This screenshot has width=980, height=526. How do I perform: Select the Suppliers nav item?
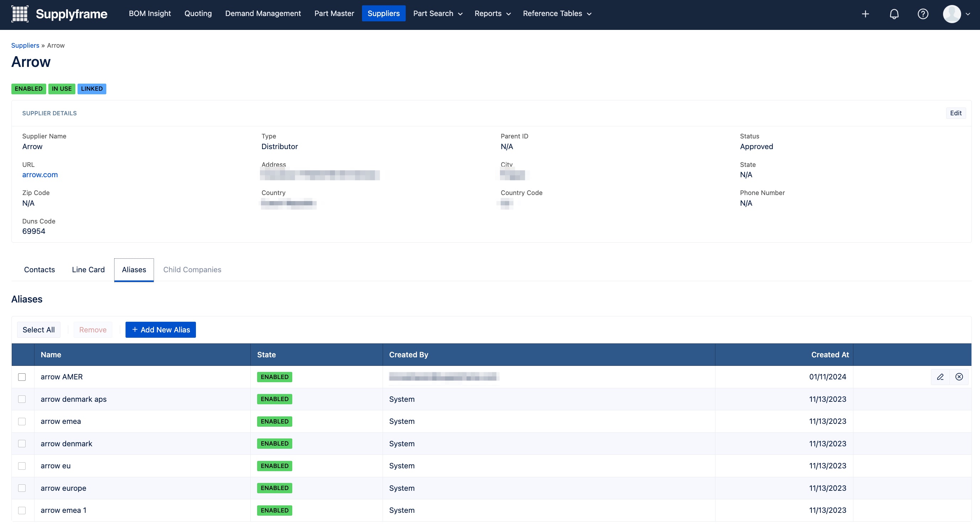pos(383,14)
